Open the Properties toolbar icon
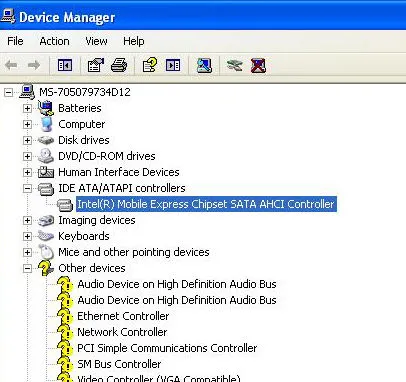Image resolution: width=406 pixels, height=382 pixels. tap(96, 65)
